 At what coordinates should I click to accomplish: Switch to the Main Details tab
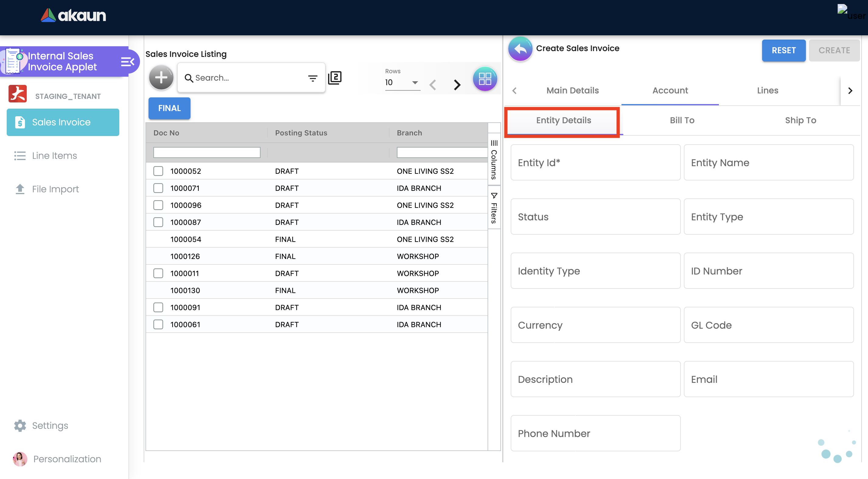(572, 90)
